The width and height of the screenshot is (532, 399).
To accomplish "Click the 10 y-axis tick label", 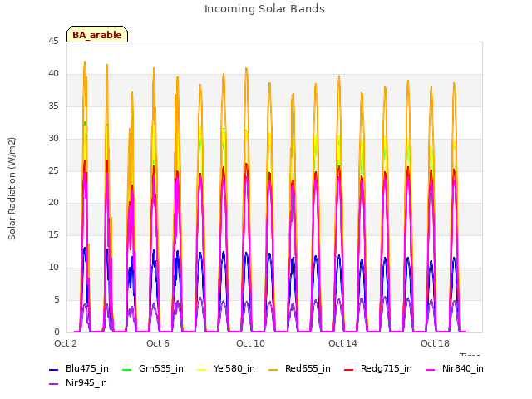I will [53, 268].
